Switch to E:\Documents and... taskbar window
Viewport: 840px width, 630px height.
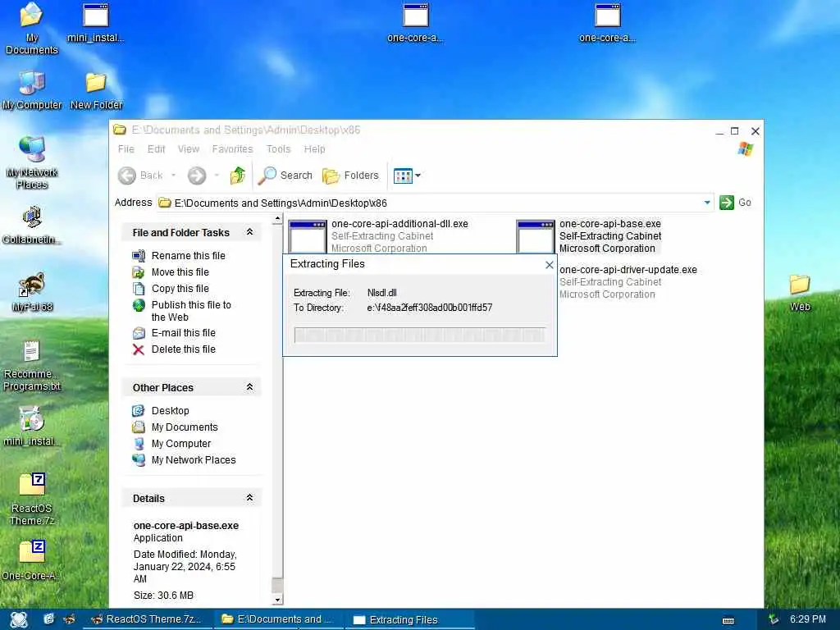click(277, 619)
